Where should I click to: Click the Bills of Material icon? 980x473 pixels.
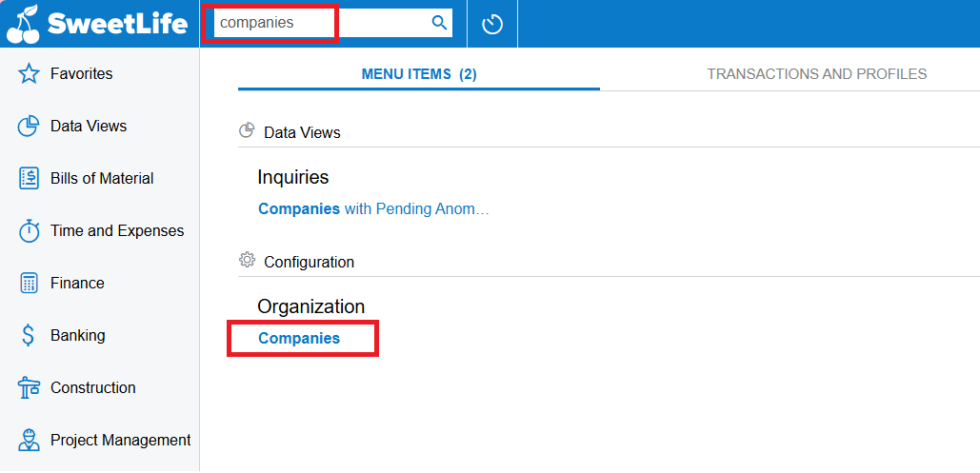[x=29, y=179]
